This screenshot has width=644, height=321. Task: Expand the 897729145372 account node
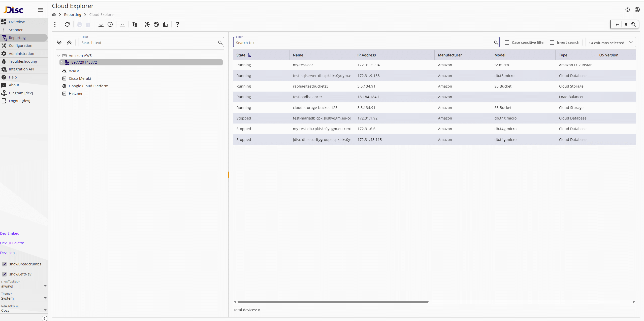click(62, 62)
